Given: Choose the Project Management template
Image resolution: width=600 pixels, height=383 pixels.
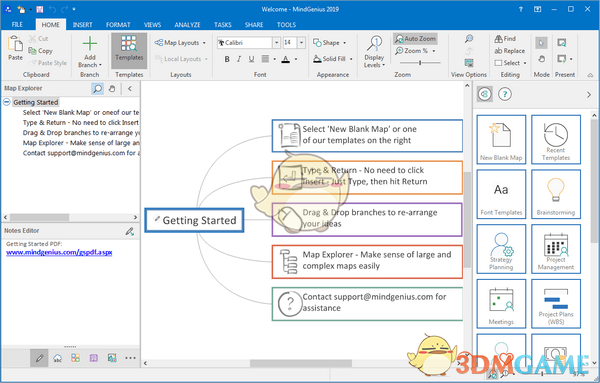Looking at the screenshot, I should 556,249.
